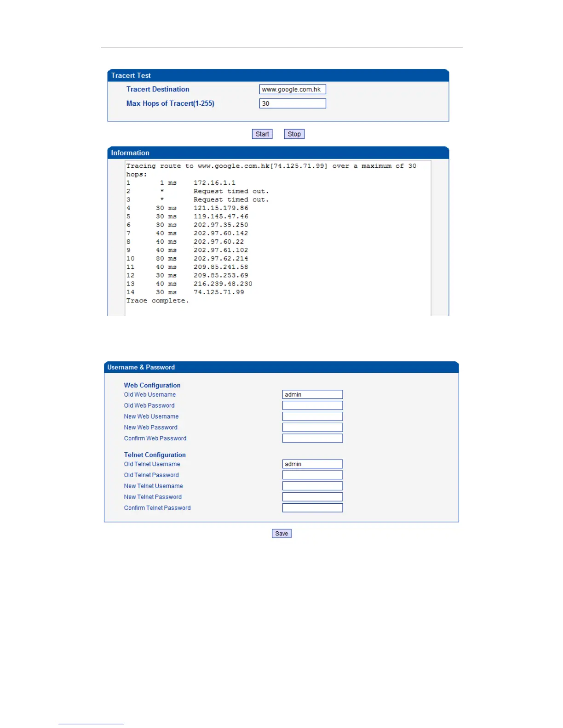This screenshot has width=563, height=728.
Task: Focus the Confirm Web Password field
Action: point(312,438)
